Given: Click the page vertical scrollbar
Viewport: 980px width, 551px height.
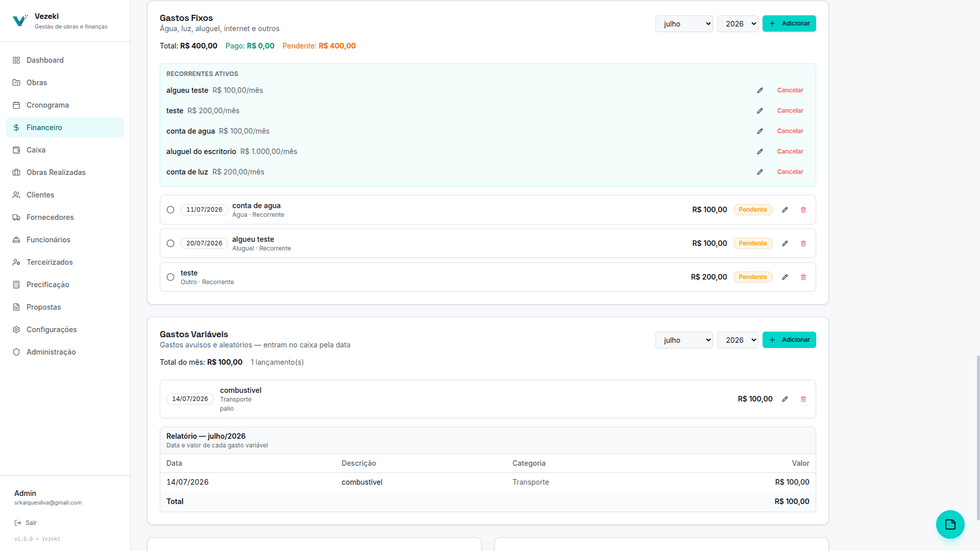Looking at the screenshot, I should [x=978, y=438].
